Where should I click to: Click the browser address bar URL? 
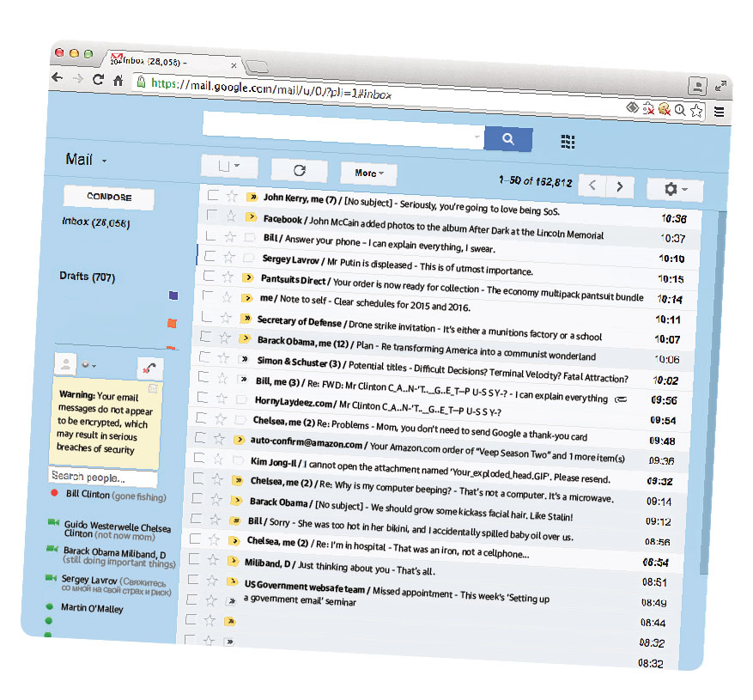[x=271, y=88]
